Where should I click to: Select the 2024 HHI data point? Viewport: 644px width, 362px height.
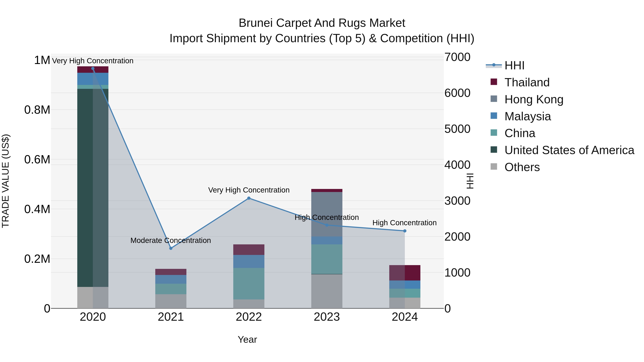[405, 231]
